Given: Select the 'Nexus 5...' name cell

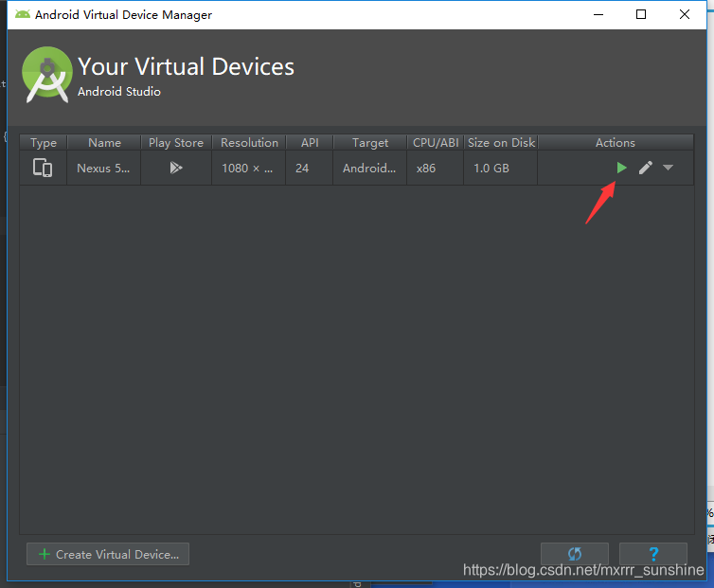Looking at the screenshot, I should coord(103,168).
